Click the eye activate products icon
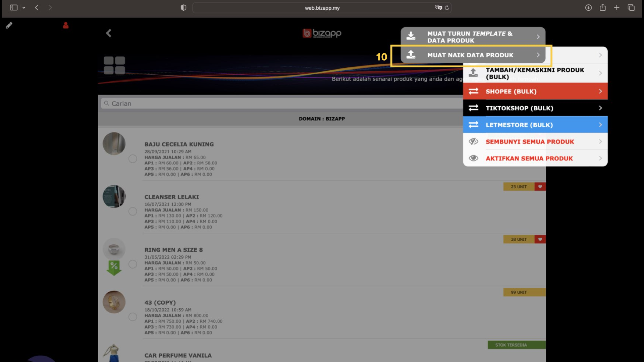Viewport: 644px width, 362px height. [x=473, y=158]
